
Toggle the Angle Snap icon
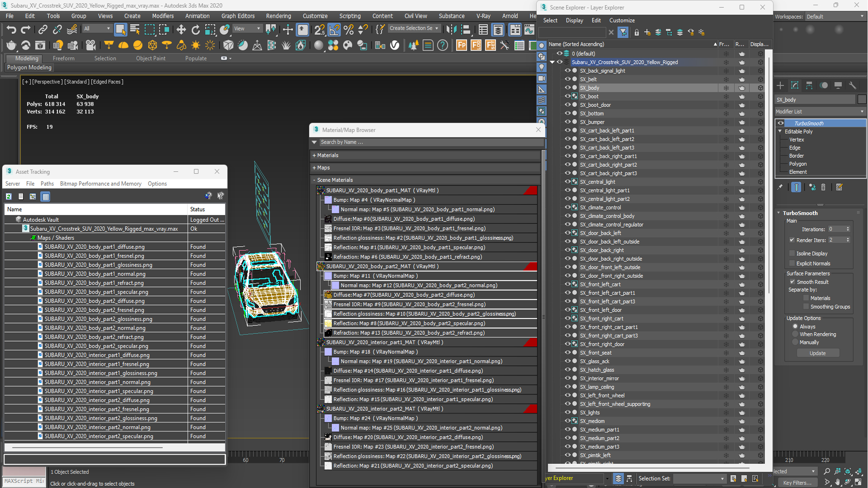(x=334, y=30)
